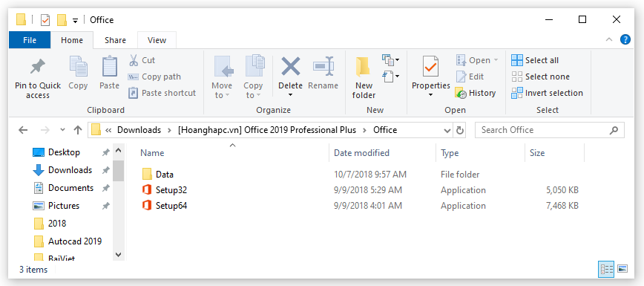Click the Search Office field

click(x=550, y=130)
